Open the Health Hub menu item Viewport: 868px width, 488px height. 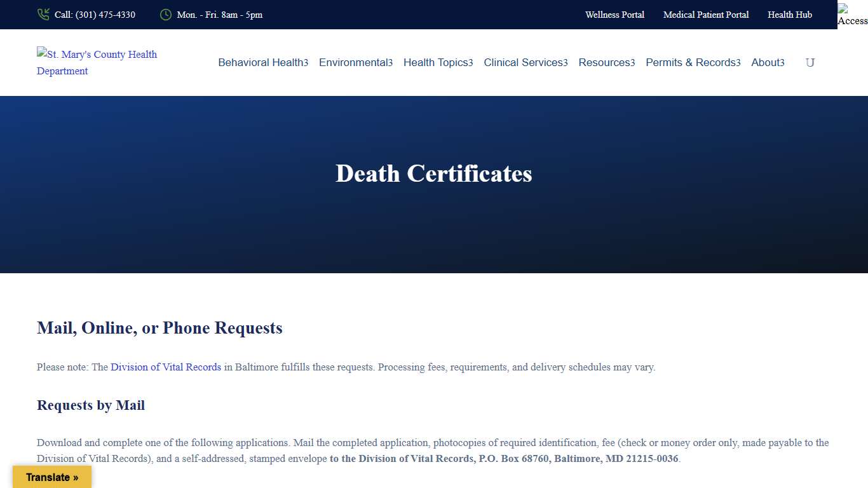tap(789, 15)
